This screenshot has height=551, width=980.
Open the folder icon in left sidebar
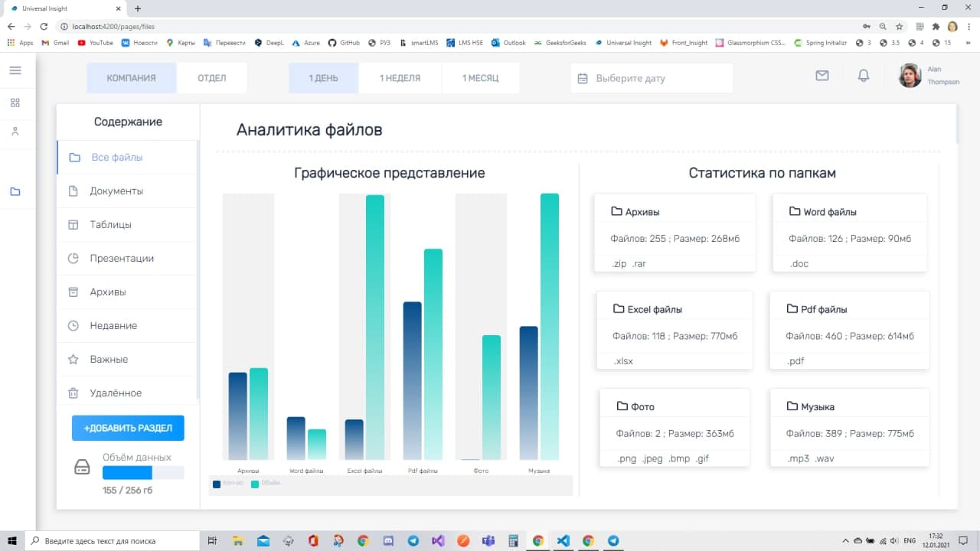point(15,191)
